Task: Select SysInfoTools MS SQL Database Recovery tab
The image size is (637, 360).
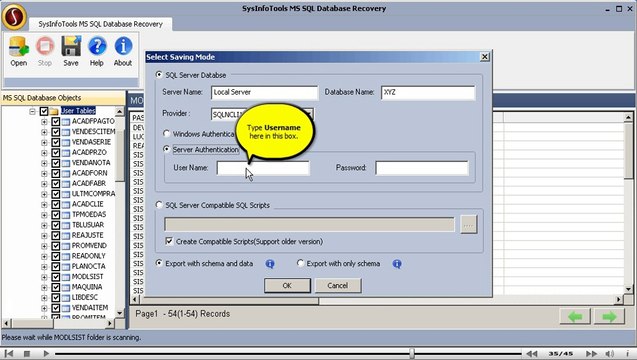Action: 100,24
